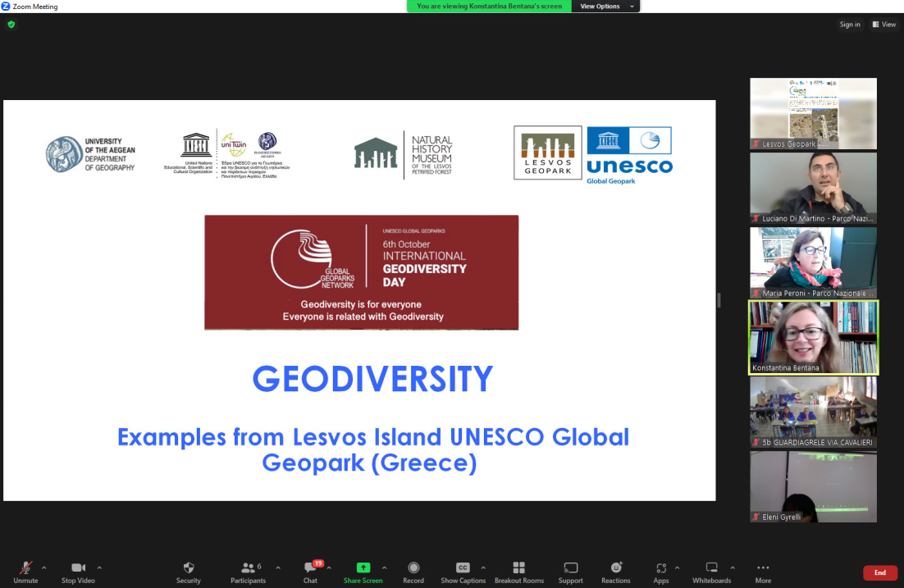Click the red End button
Viewport: 904px width, 588px height.
[x=879, y=572]
